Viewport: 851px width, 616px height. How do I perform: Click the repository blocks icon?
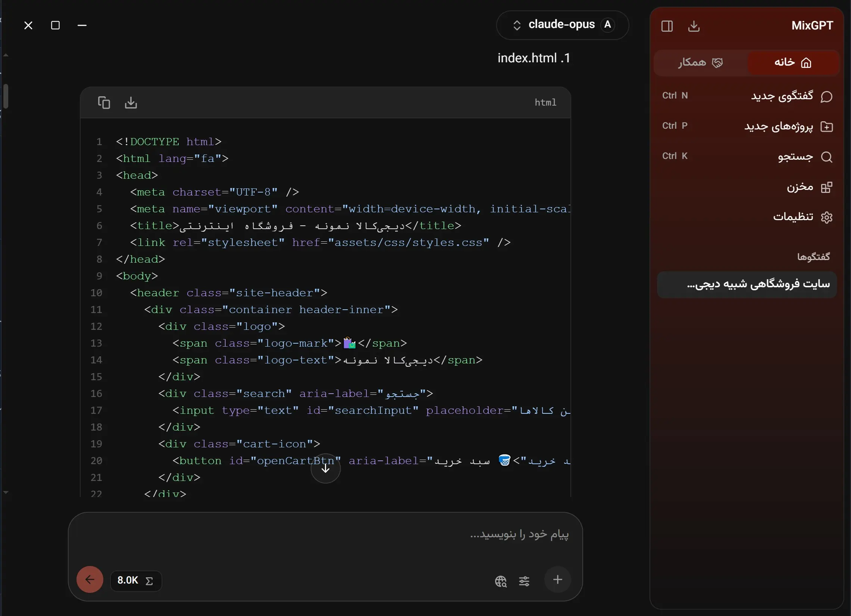pos(826,187)
